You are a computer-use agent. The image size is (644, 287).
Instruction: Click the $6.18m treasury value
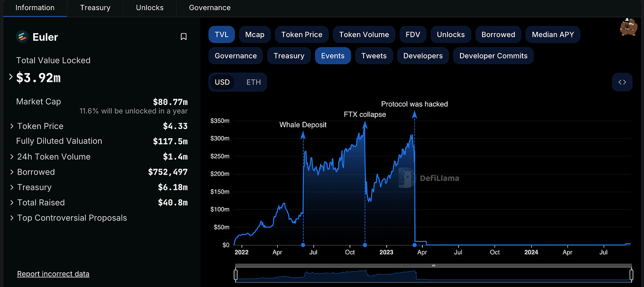point(172,187)
